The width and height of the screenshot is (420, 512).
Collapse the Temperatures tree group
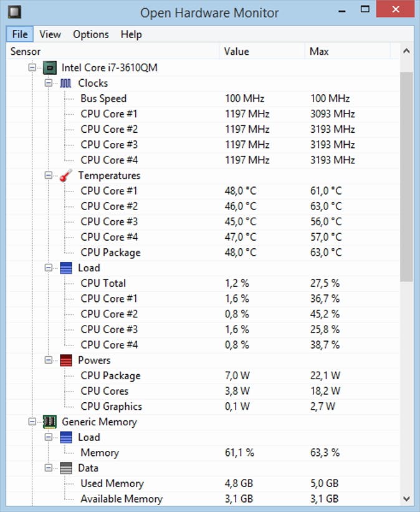point(49,176)
